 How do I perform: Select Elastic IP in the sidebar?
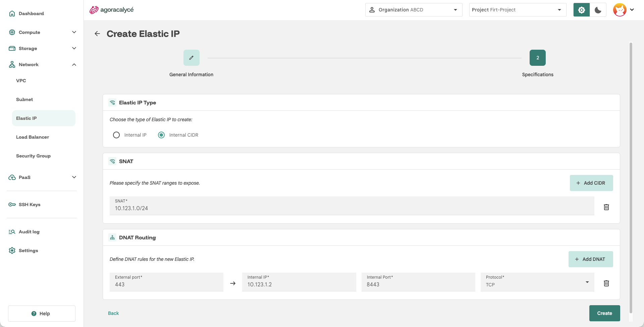point(44,118)
